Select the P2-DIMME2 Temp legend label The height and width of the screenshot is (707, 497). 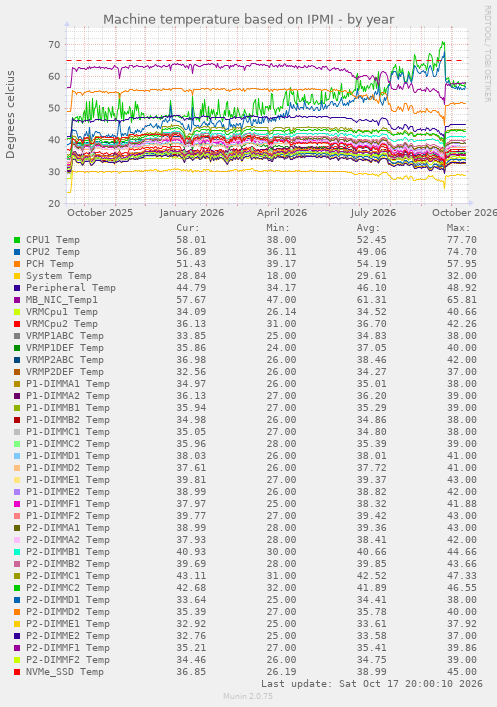(x=68, y=636)
